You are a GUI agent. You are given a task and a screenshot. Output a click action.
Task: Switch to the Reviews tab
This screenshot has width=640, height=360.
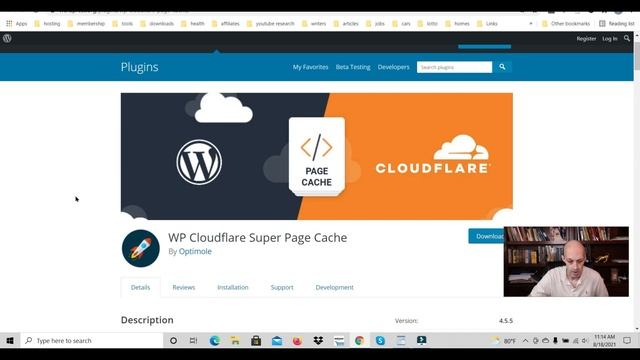click(184, 287)
